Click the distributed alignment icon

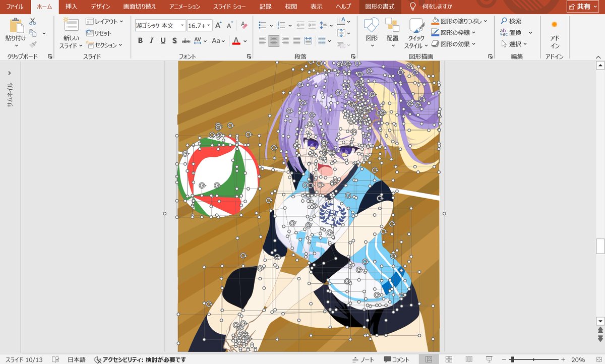pyautogui.click(x=309, y=41)
